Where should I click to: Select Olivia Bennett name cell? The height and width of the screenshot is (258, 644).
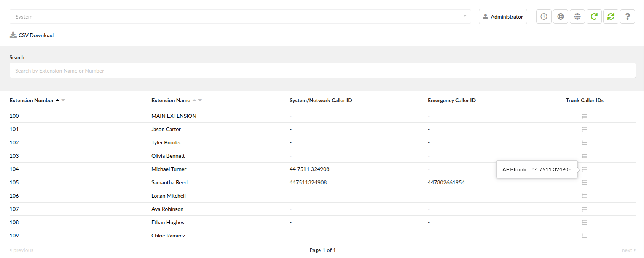click(x=168, y=156)
